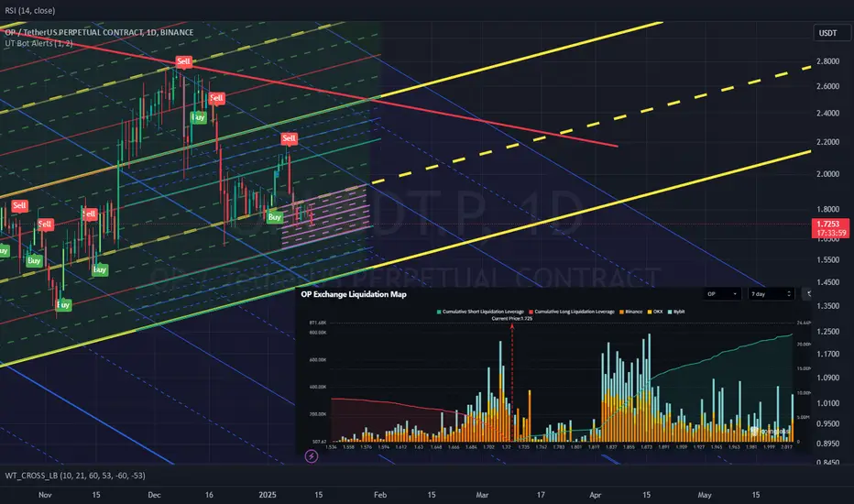This screenshot has width=854, height=504.
Task: Click the Buy signal beside the pink lines
Action: click(275, 217)
